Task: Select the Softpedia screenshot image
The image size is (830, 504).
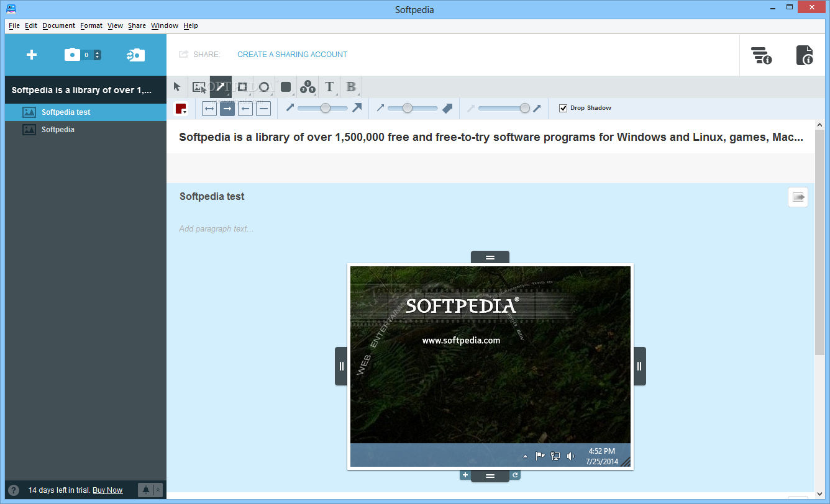Action: 490,366
